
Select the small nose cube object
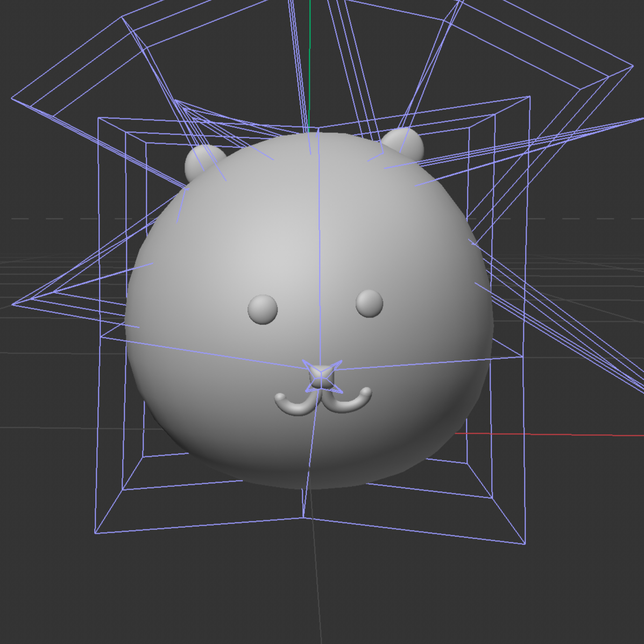[321, 377]
